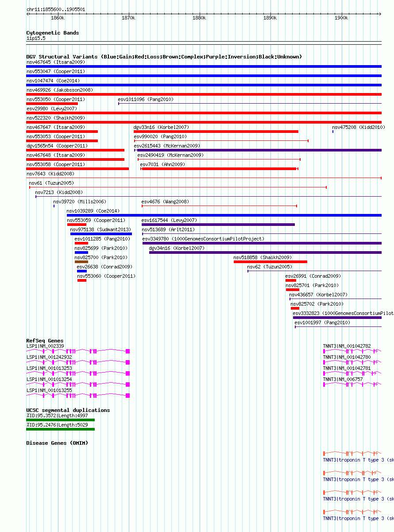Click the 11p15.5 cytogenetic band label

(36, 38)
